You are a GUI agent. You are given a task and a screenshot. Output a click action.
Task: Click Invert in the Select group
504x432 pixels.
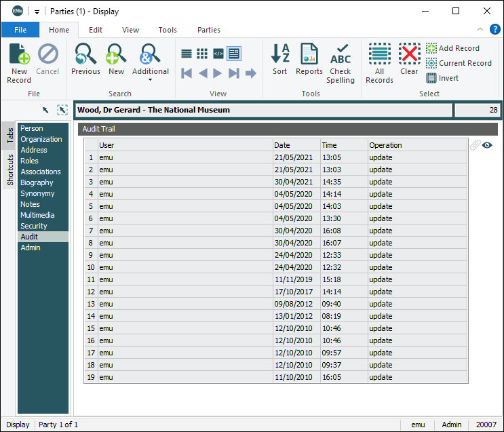pyautogui.click(x=442, y=78)
